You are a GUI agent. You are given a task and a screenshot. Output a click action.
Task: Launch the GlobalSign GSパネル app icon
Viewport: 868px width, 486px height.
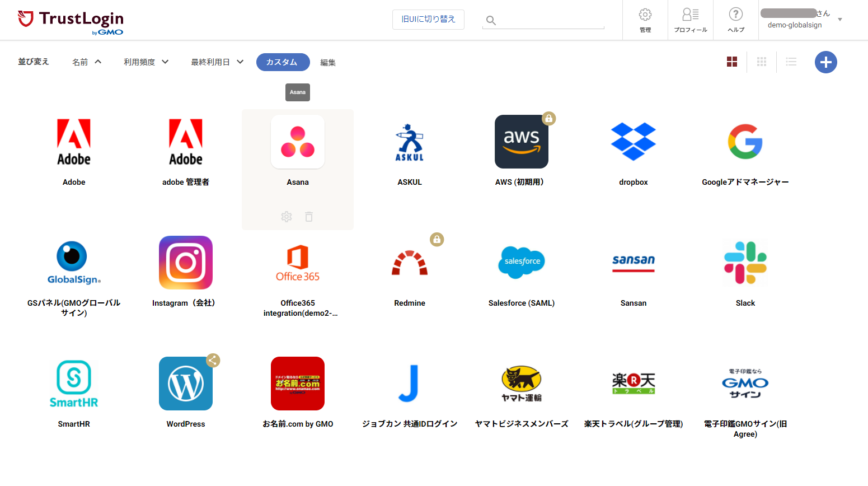74,263
